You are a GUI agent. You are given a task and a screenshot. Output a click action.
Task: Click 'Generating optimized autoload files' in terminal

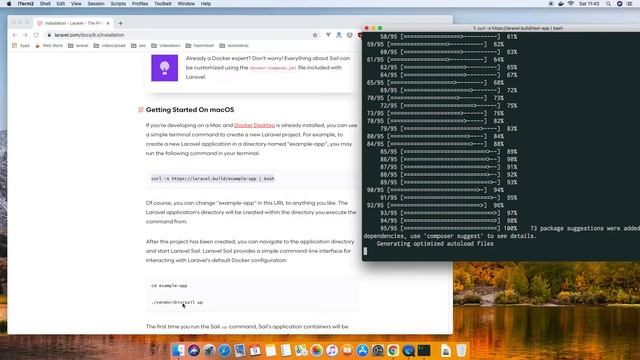pos(435,244)
